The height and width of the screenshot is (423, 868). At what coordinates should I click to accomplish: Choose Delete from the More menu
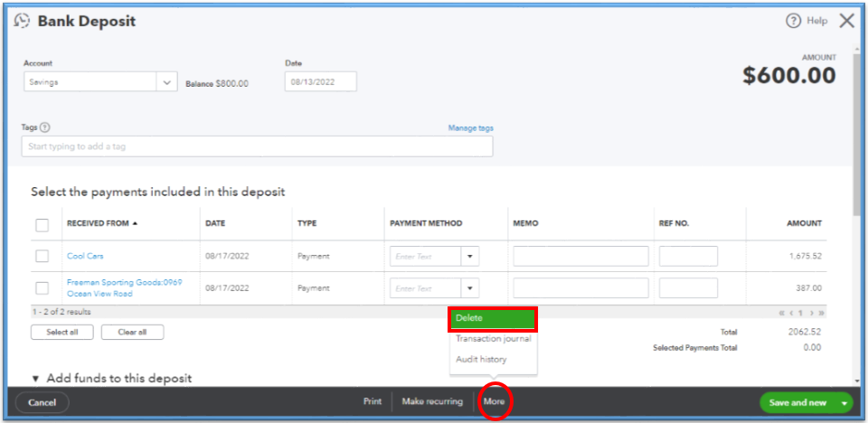pos(493,318)
